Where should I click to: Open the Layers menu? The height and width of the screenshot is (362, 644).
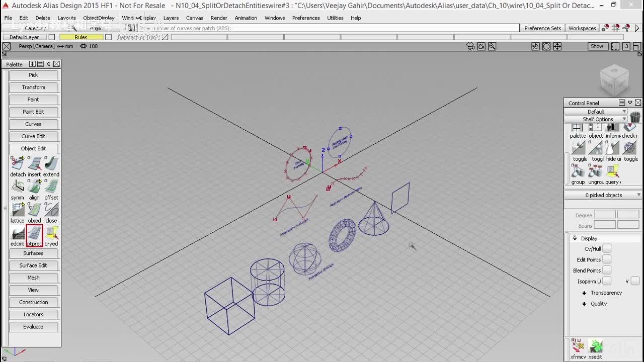pyautogui.click(x=171, y=18)
